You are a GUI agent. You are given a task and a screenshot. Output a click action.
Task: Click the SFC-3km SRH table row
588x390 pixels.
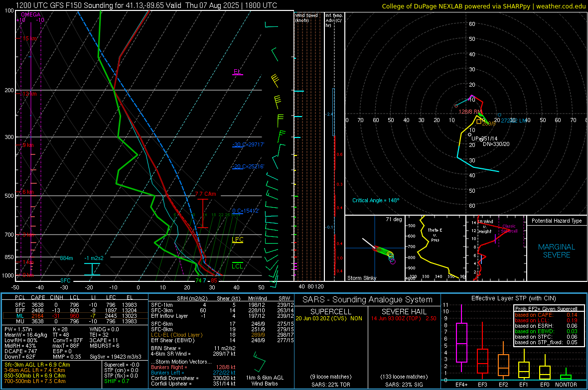click(x=222, y=310)
